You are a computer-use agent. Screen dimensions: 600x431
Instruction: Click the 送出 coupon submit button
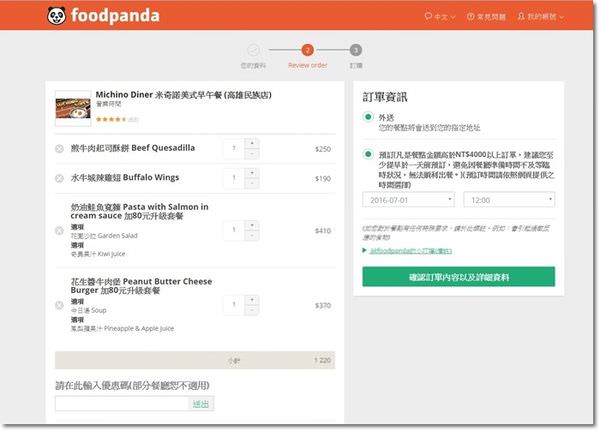(x=201, y=404)
